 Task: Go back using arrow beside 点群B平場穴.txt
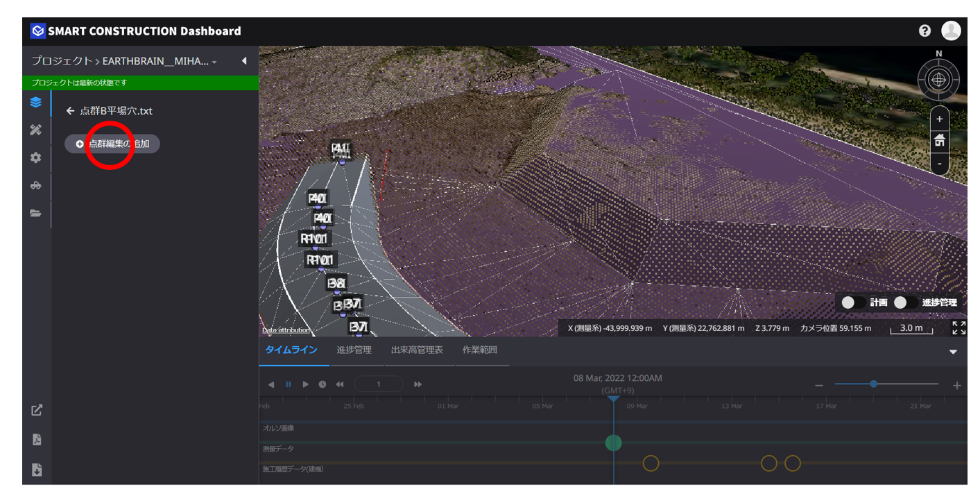pos(70,111)
